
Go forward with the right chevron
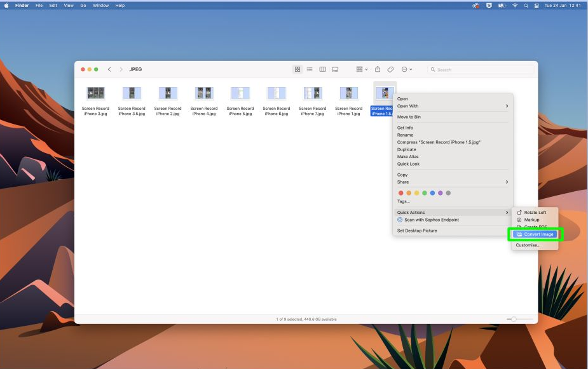point(121,69)
